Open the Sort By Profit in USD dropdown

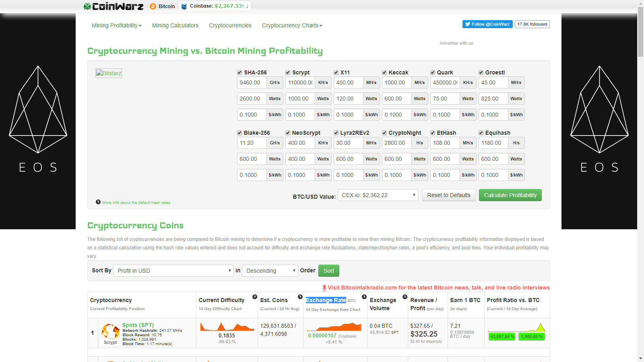click(173, 271)
